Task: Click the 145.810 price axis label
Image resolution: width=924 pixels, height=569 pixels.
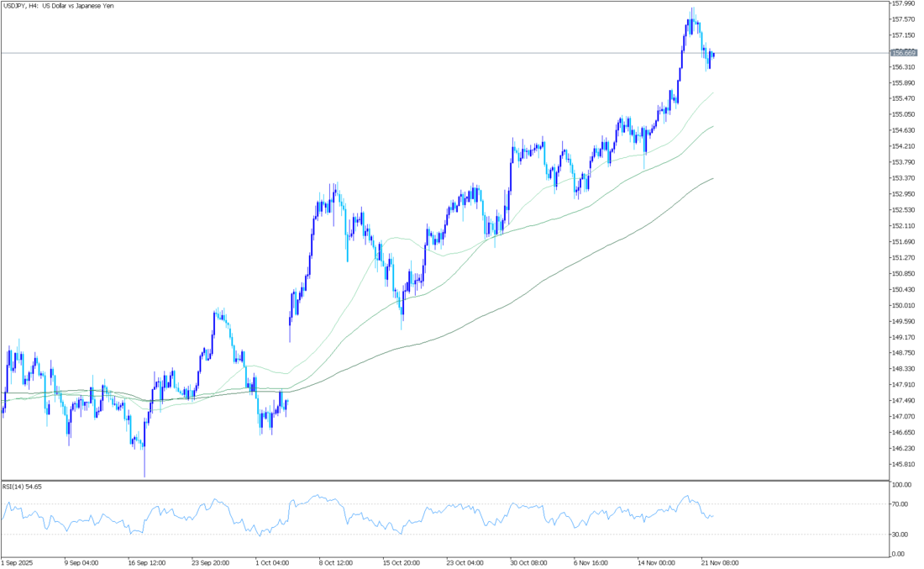Action: pyautogui.click(x=903, y=464)
